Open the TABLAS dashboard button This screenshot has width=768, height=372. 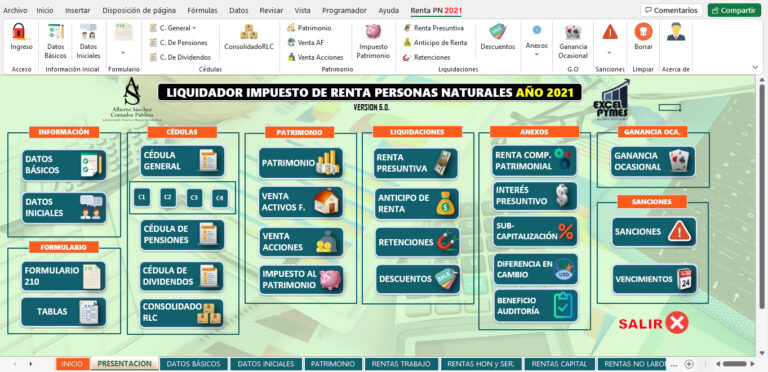(x=63, y=311)
